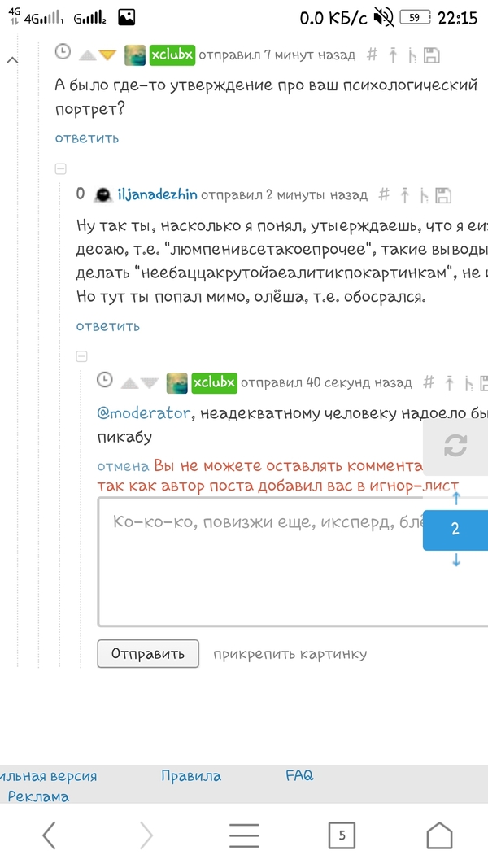Open the FAQ footer link

[299, 776]
